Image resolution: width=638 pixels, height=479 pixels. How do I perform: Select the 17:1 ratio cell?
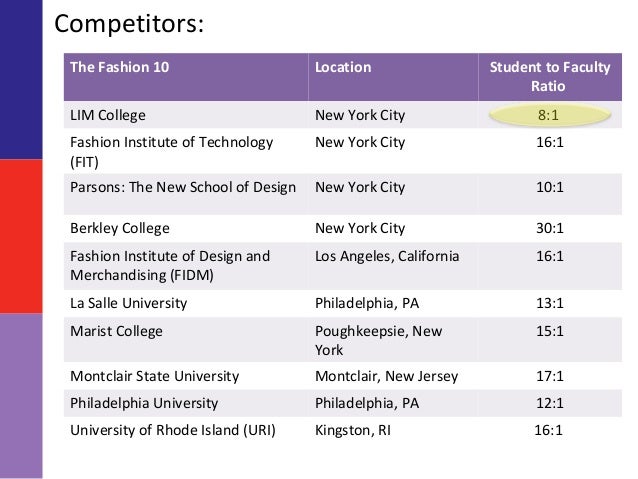(550, 376)
